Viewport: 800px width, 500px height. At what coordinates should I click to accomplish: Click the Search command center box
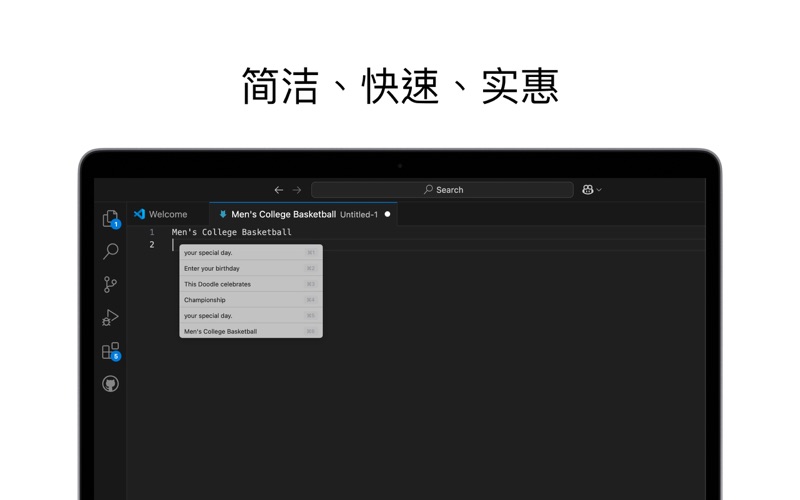click(442, 190)
